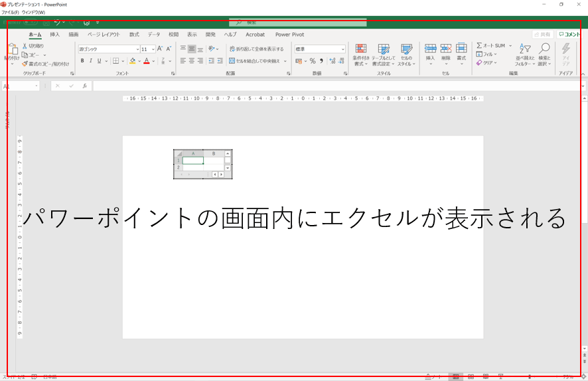The image size is (588, 381).
Task: Open the borders dropdown arrow
Action: coord(123,61)
